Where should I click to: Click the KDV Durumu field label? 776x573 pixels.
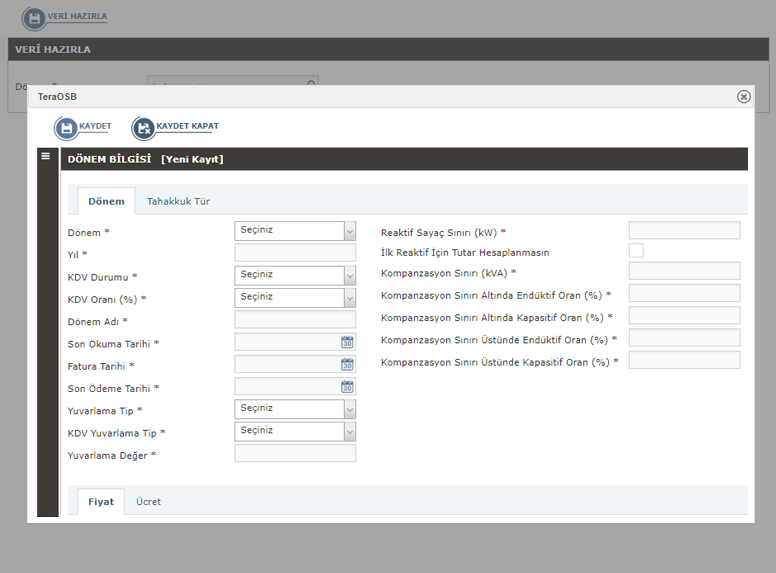coord(102,277)
